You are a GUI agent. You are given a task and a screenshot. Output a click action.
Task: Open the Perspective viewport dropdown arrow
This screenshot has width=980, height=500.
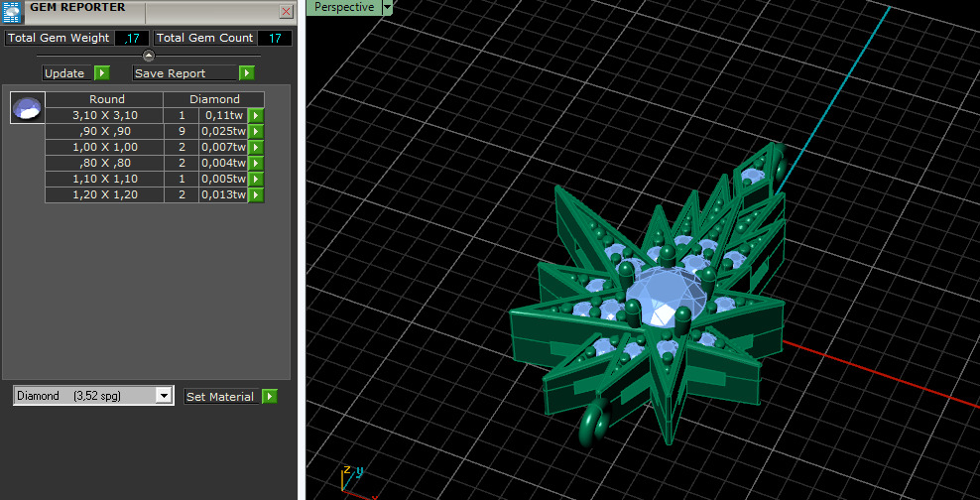(387, 7)
